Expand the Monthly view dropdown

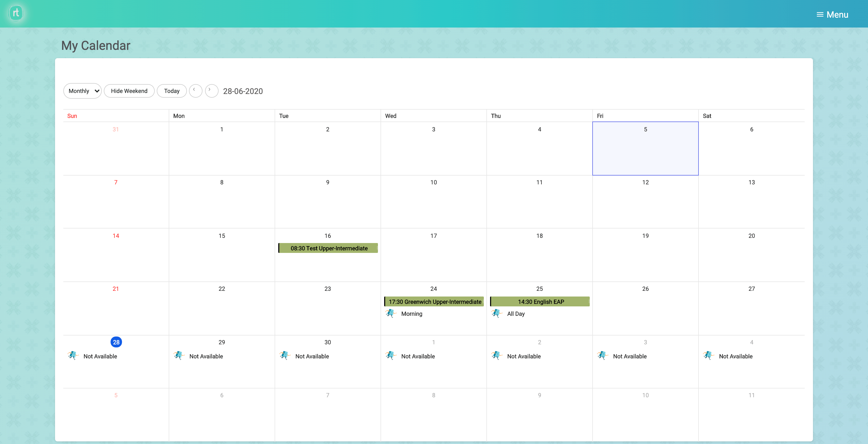pyautogui.click(x=83, y=91)
